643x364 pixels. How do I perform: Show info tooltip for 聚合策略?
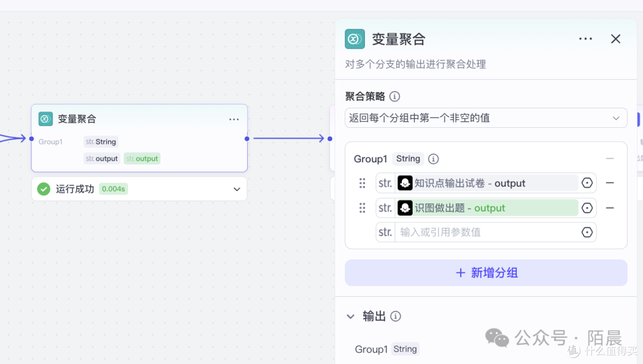click(395, 96)
